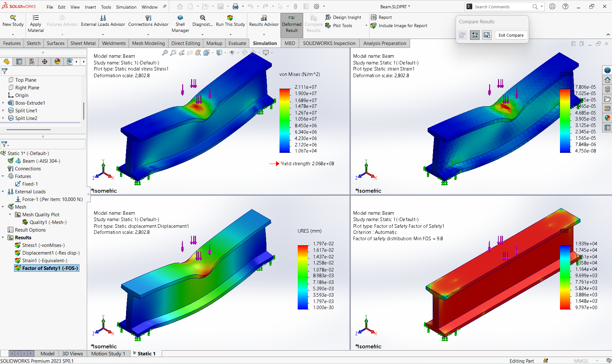The image size is (612, 364).
Task: Toggle synchronize views in Compare Results
Action: 474,35
